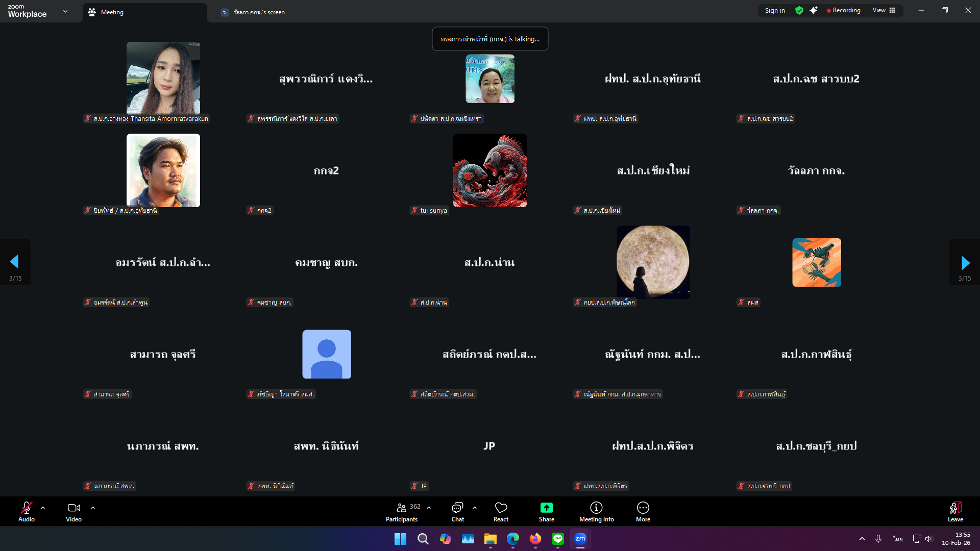980x551 pixels.
Task: Open Zoom Workplace dropdown chevron
Action: pyautogui.click(x=65, y=11)
